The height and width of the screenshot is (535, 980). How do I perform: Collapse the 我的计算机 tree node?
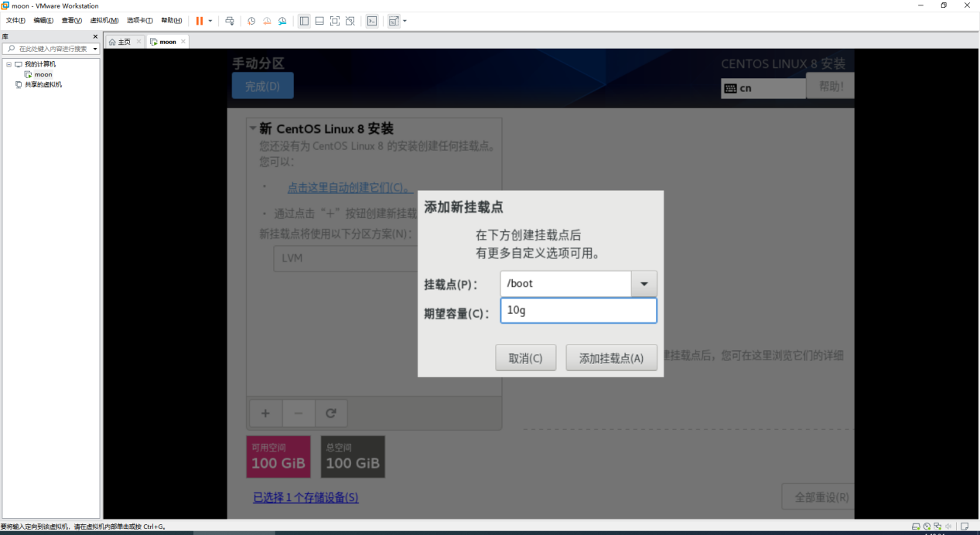tap(9, 64)
